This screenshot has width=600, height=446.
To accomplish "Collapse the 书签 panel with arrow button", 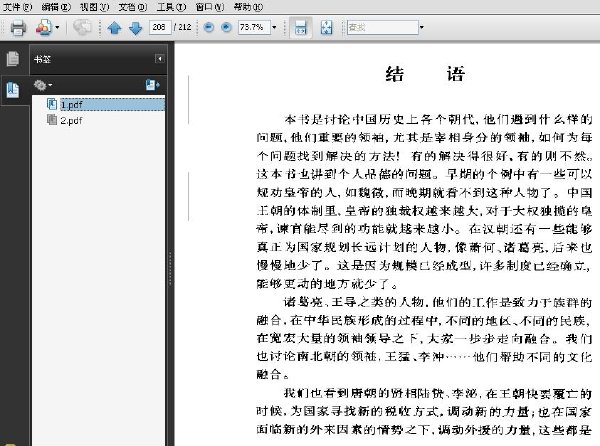I will [x=160, y=59].
